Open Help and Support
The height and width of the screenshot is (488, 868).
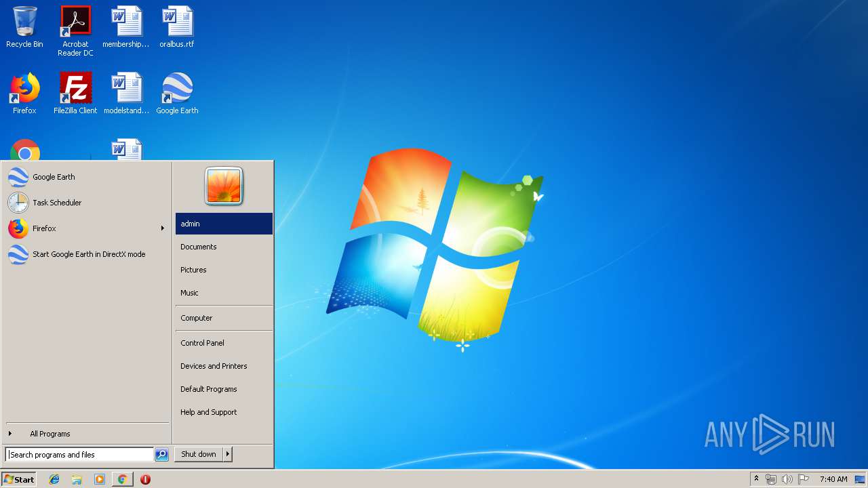point(224,412)
